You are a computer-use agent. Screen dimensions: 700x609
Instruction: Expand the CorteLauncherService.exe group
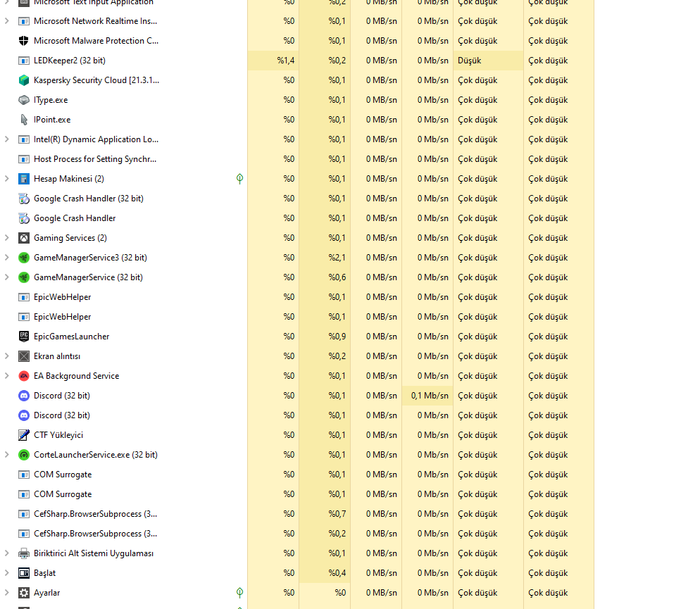coord(7,455)
